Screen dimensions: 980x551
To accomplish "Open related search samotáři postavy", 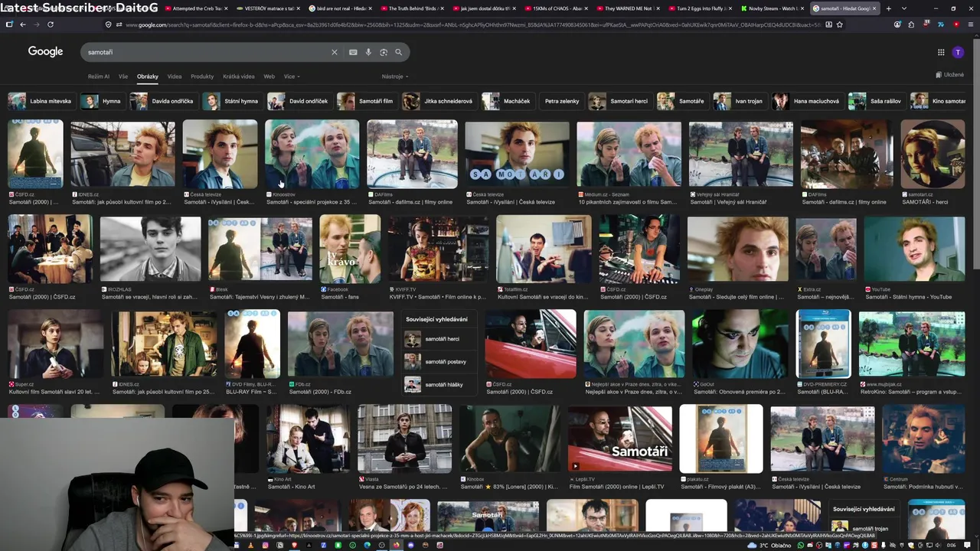I will tap(439, 361).
